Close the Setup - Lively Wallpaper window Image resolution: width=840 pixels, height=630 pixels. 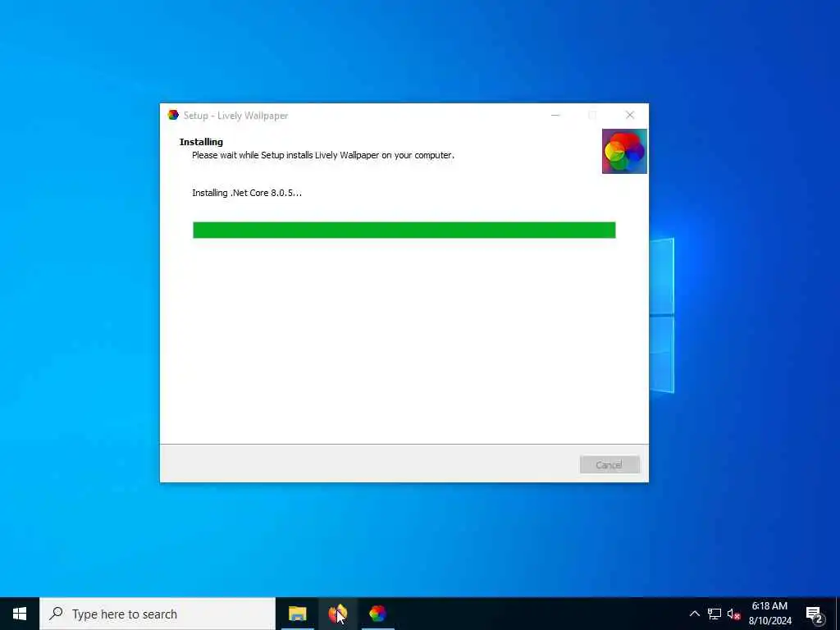pyautogui.click(x=630, y=115)
